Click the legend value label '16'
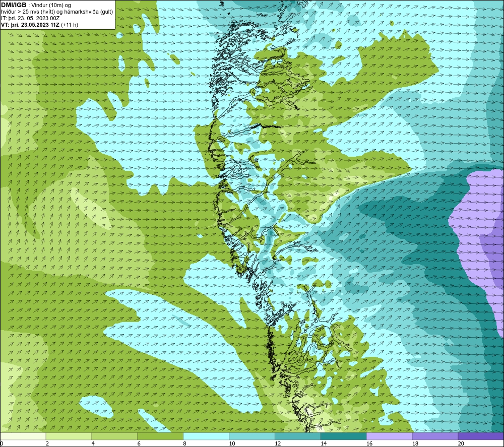The image size is (504, 447). 369,443
